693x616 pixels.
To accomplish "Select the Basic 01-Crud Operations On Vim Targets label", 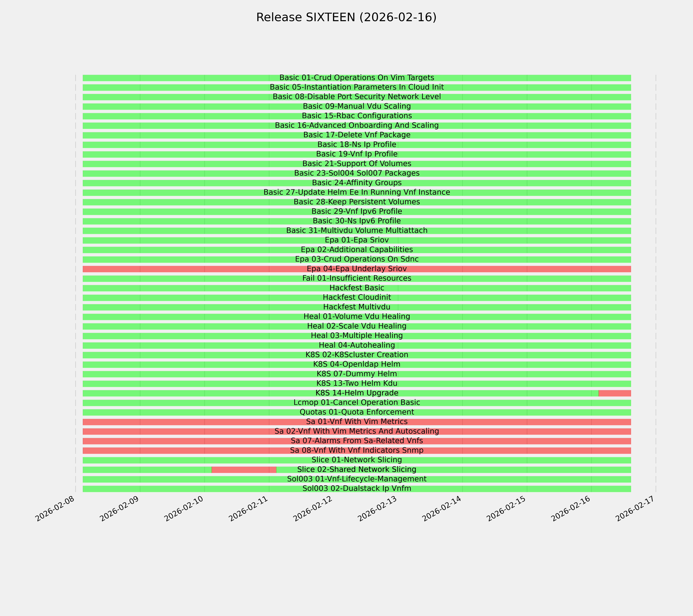I will click(357, 78).
